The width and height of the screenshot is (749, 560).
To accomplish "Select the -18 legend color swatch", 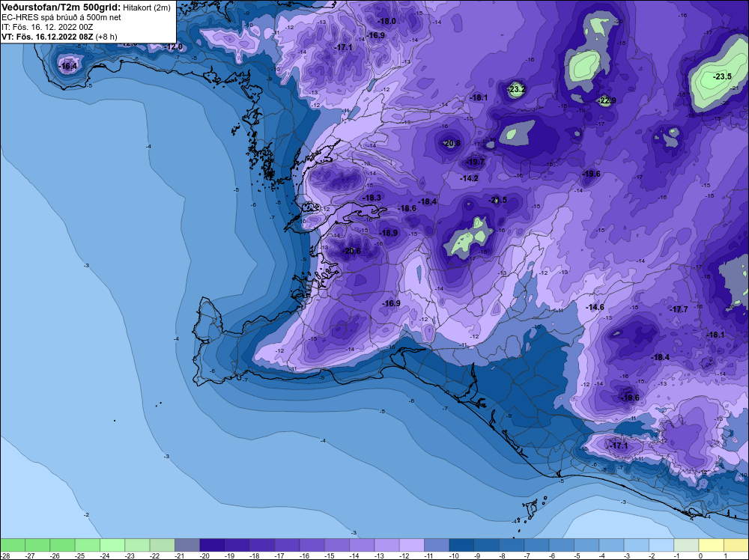I will [x=261, y=545].
